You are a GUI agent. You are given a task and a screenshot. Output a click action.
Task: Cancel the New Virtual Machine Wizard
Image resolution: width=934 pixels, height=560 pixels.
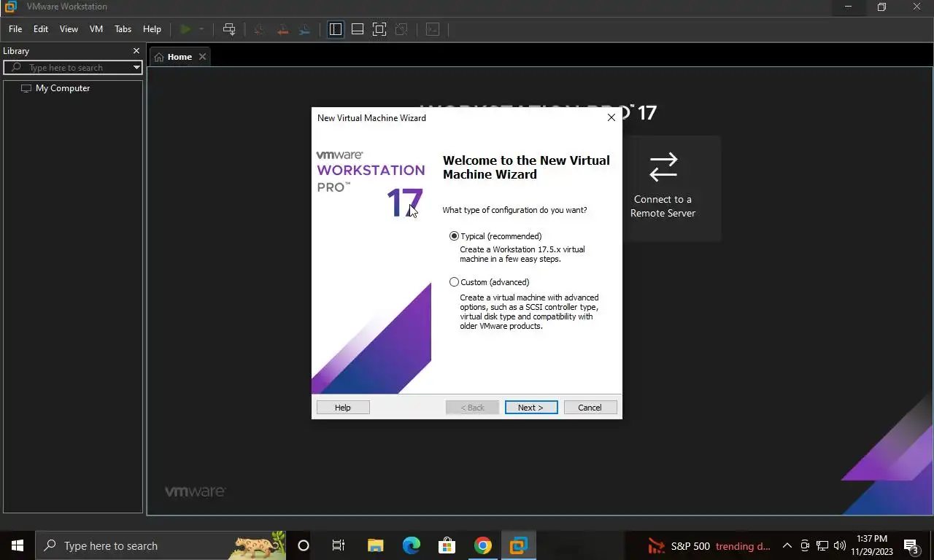590,408
